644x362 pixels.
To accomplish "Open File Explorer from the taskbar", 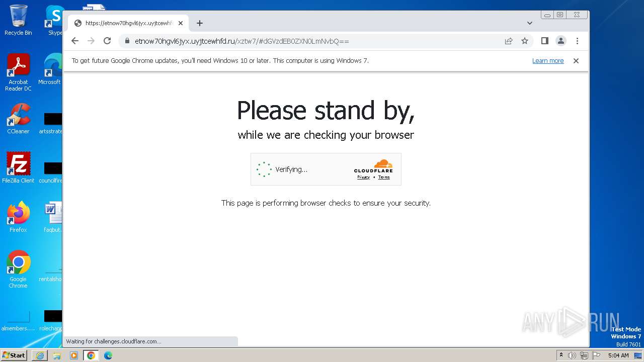I will pyautogui.click(x=57, y=355).
